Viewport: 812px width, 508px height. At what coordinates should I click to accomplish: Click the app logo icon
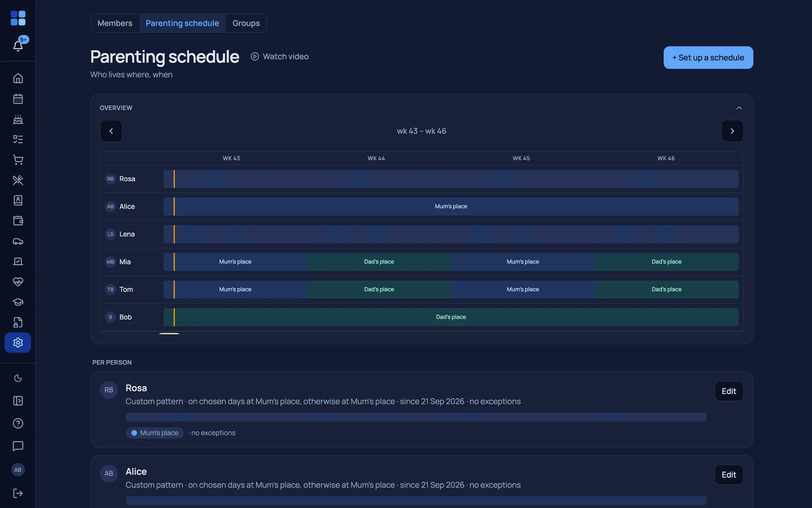(18, 18)
